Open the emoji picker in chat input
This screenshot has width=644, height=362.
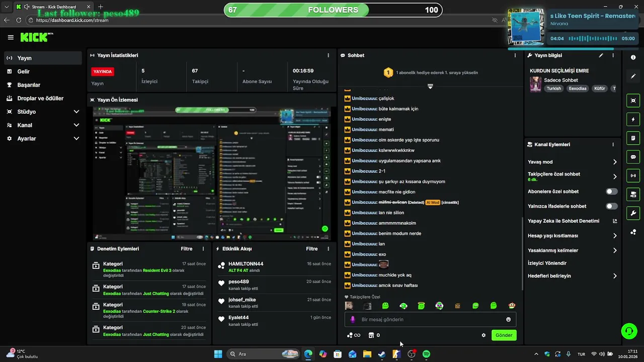click(x=508, y=319)
